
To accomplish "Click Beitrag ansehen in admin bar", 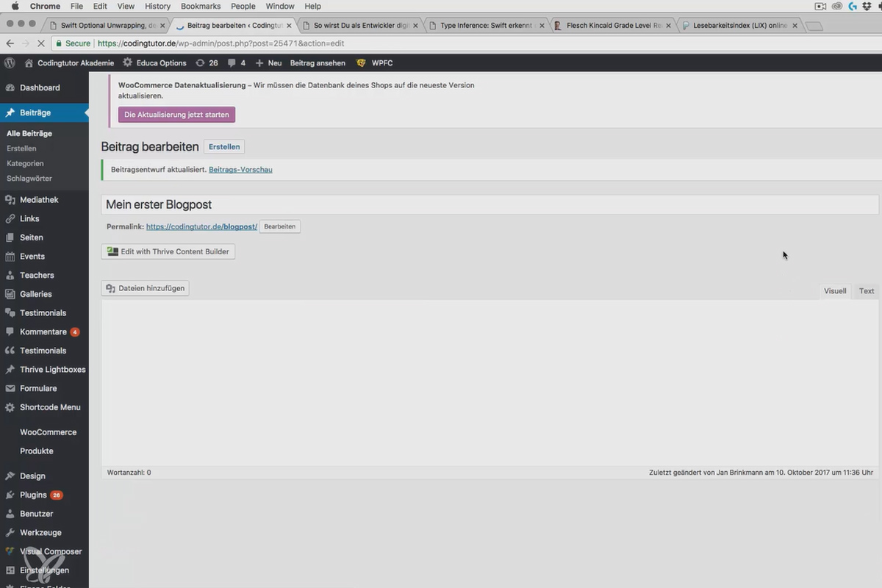I will [318, 63].
